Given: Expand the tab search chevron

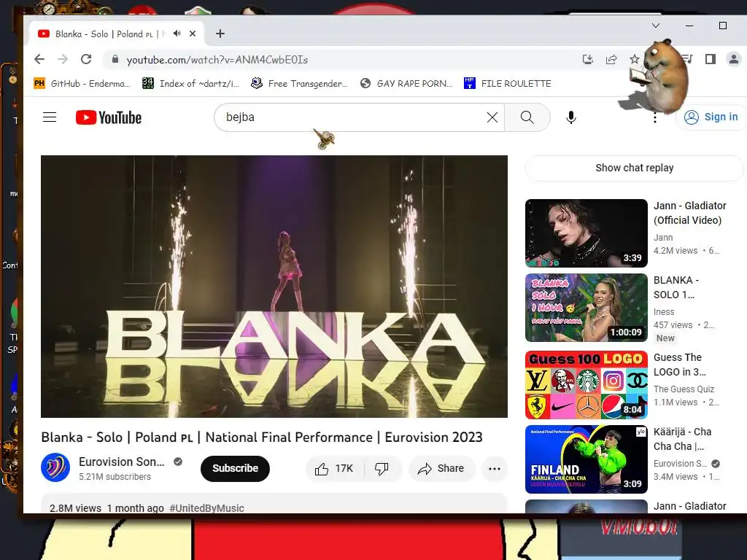Looking at the screenshot, I should point(656,26).
